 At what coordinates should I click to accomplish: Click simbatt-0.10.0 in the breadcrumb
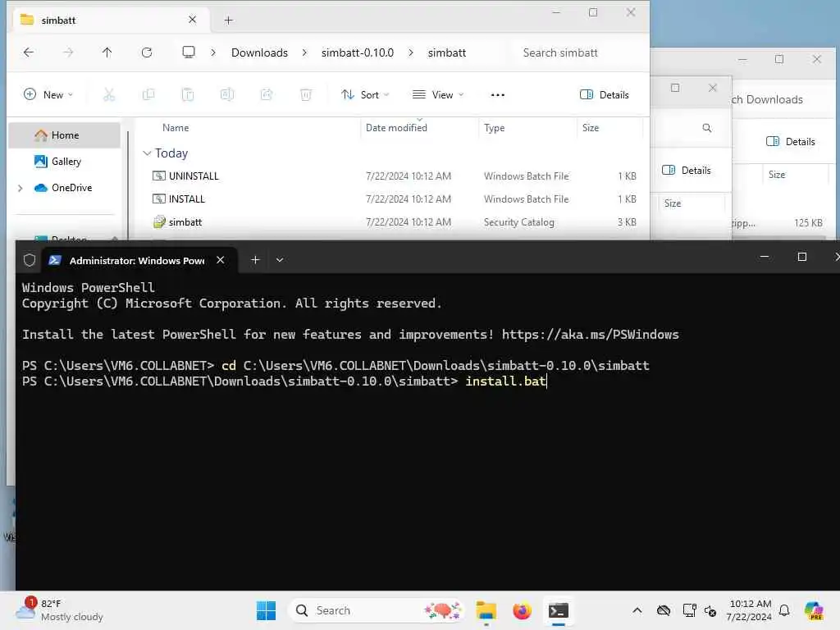coord(358,52)
